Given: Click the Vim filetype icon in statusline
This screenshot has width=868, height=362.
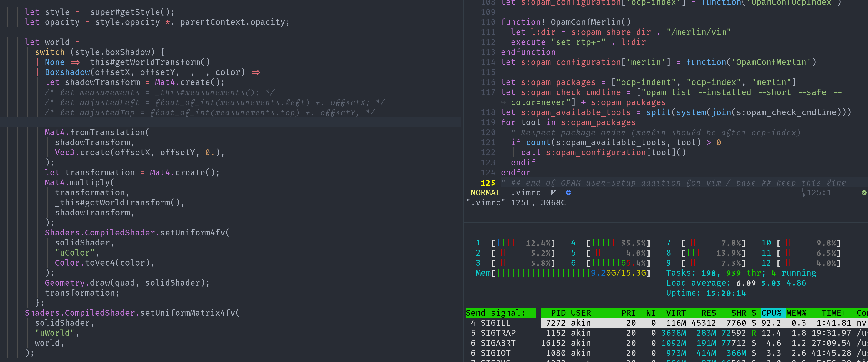Looking at the screenshot, I should click(x=553, y=193).
